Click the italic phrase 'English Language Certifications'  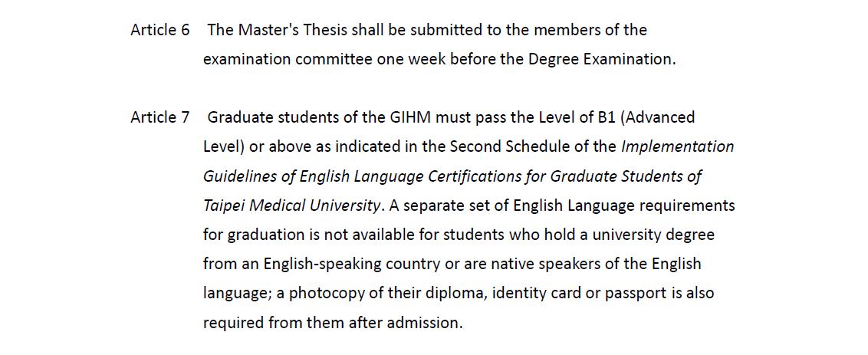coord(410,176)
